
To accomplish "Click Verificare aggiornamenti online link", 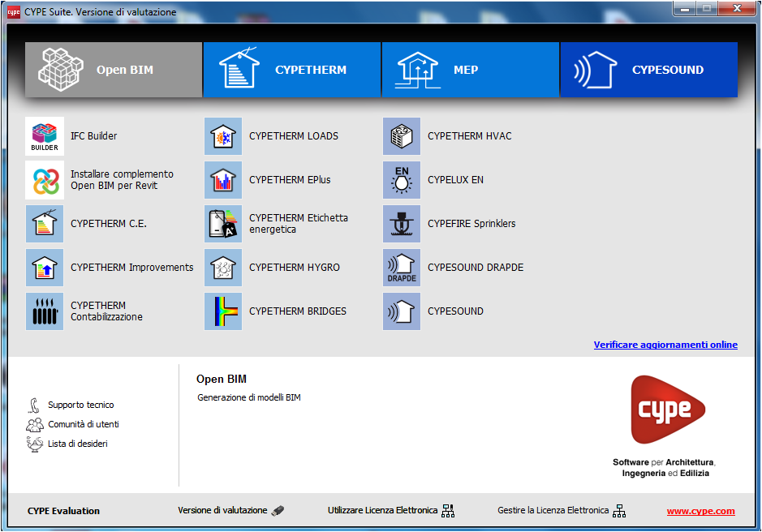I will [665, 345].
